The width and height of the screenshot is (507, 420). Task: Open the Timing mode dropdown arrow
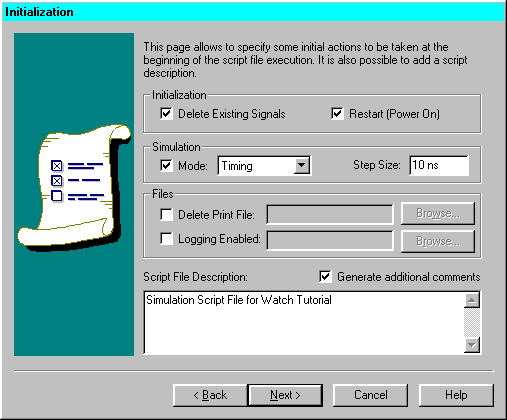tap(301, 165)
